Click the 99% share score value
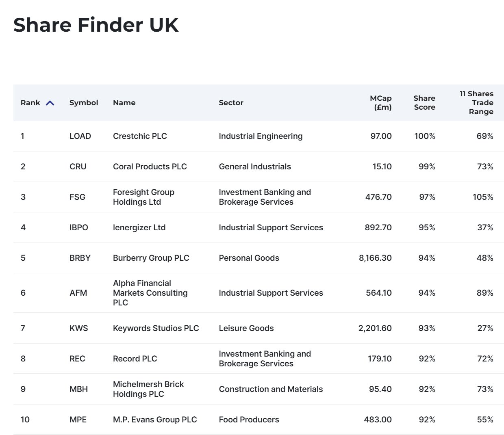Image resolution: width=504 pixels, height=435 pixels. (x=427, y=167)
